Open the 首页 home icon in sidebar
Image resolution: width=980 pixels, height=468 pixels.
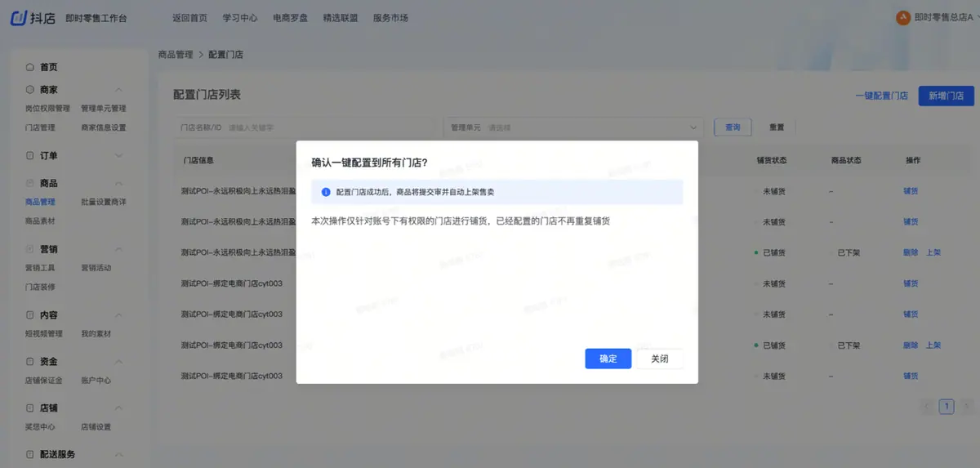(x=30, y=67)
